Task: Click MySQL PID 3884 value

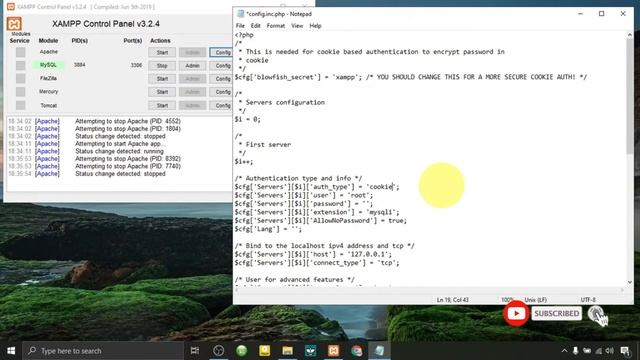Action: 80,65
